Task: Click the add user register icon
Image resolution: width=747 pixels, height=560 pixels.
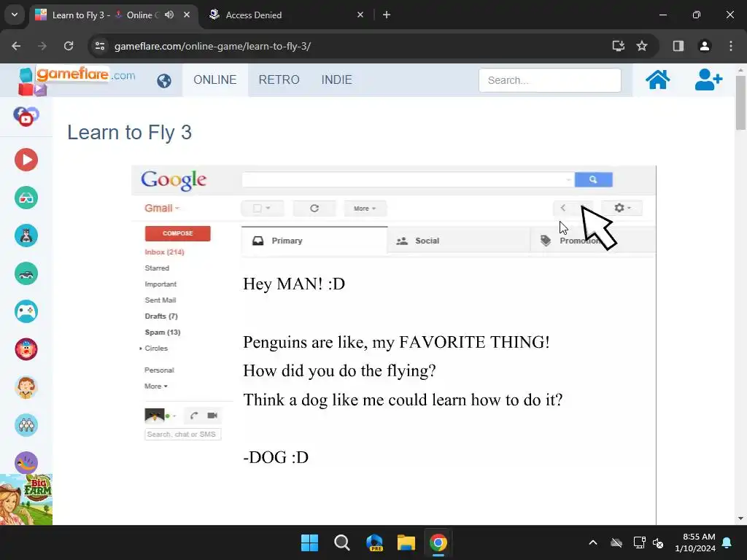Action: pyautogui.click(x=708, y=79)
